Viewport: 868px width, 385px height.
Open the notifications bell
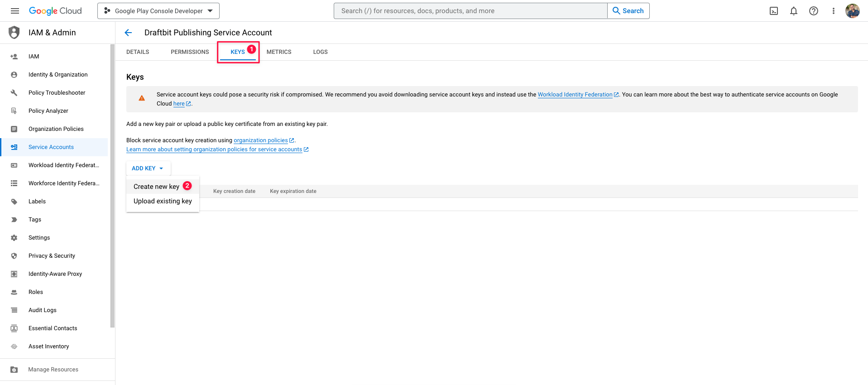point(794,11)
